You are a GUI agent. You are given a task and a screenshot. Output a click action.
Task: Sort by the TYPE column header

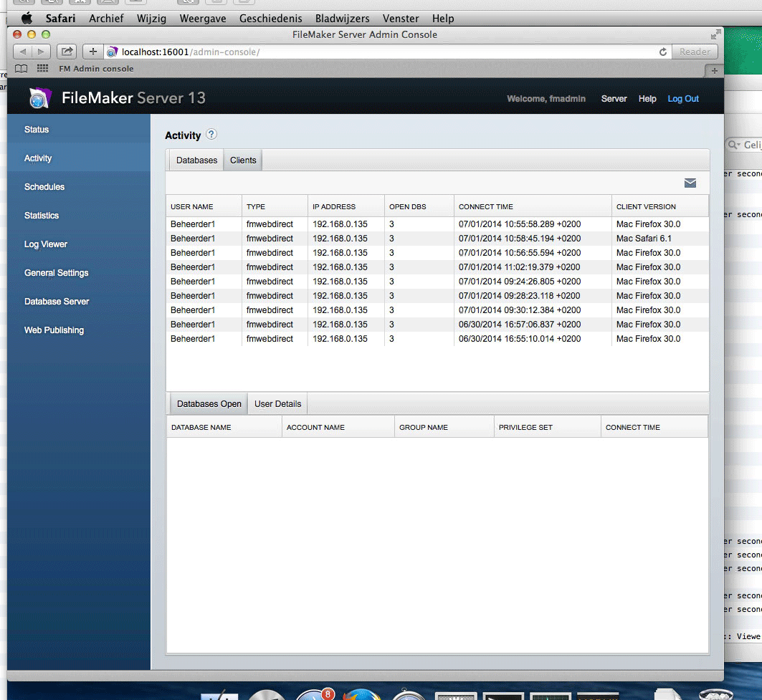pyautogui.click(x=275, y=206)
